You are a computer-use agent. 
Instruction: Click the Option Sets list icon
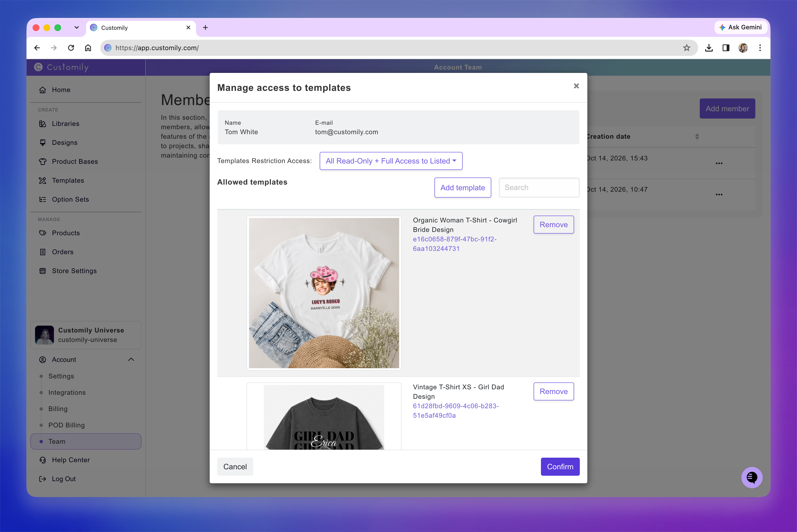pos(42,199)
